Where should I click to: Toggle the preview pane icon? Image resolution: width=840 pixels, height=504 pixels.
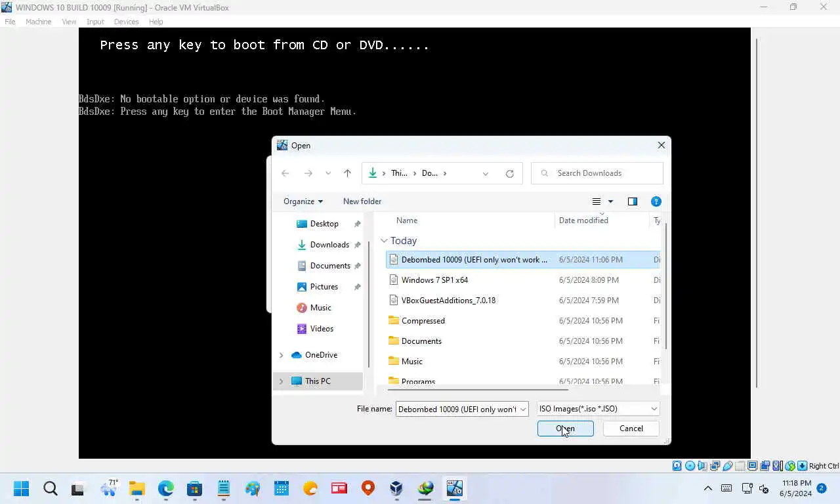633,201
